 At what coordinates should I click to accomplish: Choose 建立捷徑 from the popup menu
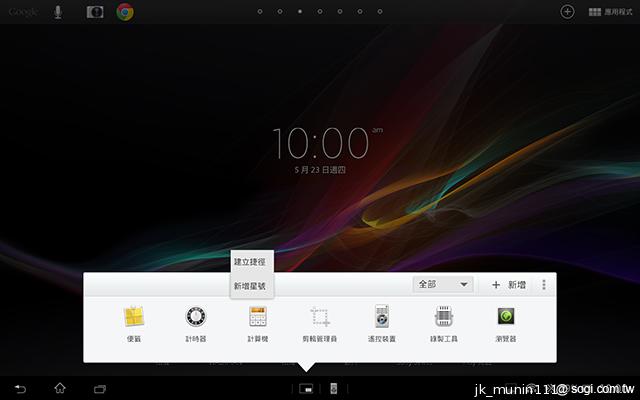pyautogui.click(x=250, y=262)
